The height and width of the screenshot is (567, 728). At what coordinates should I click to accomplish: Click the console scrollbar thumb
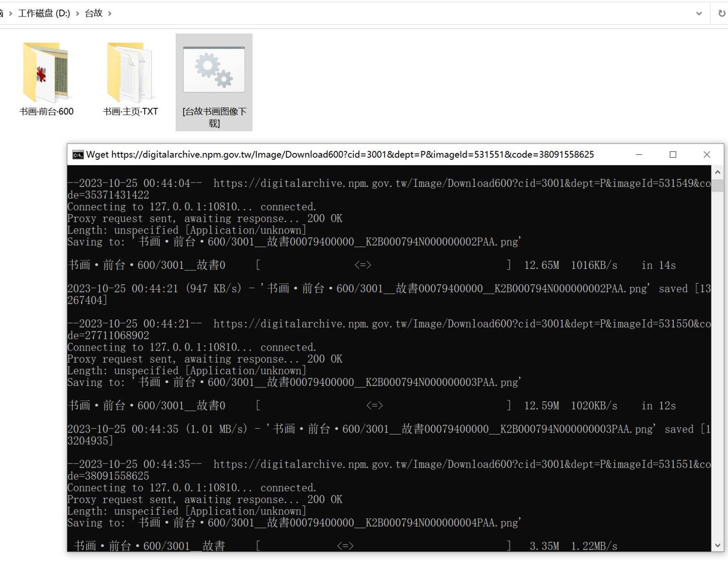tap(717, 185)
